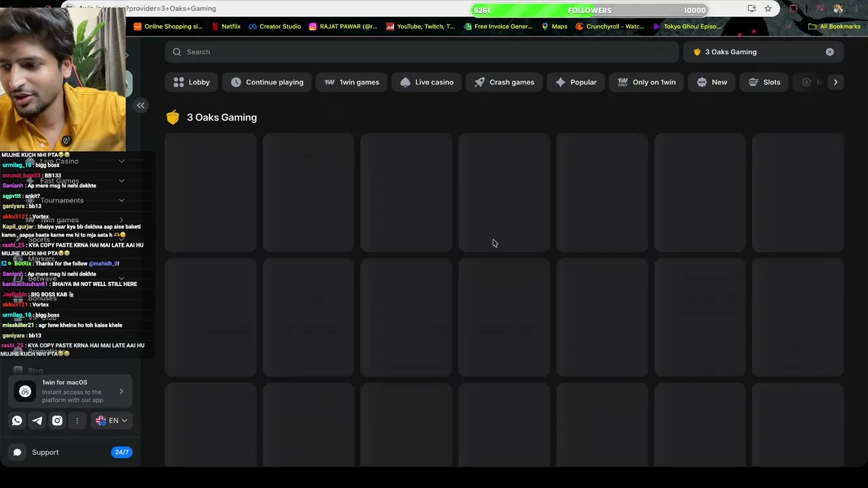Open Tokyo Ghoul Episode bookmark
The image size is (868, 488).
click(x=687, y=26)
